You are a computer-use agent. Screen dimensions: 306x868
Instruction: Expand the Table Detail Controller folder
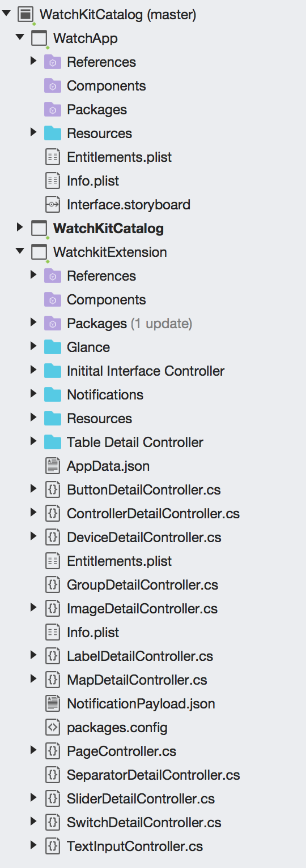point(34,442)
